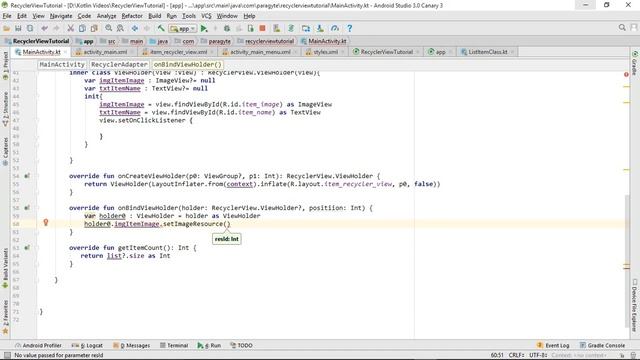This screenshot has width=640, height=360.
Task: Click the Back navigation arrow icon
Action: pos(135,28)
